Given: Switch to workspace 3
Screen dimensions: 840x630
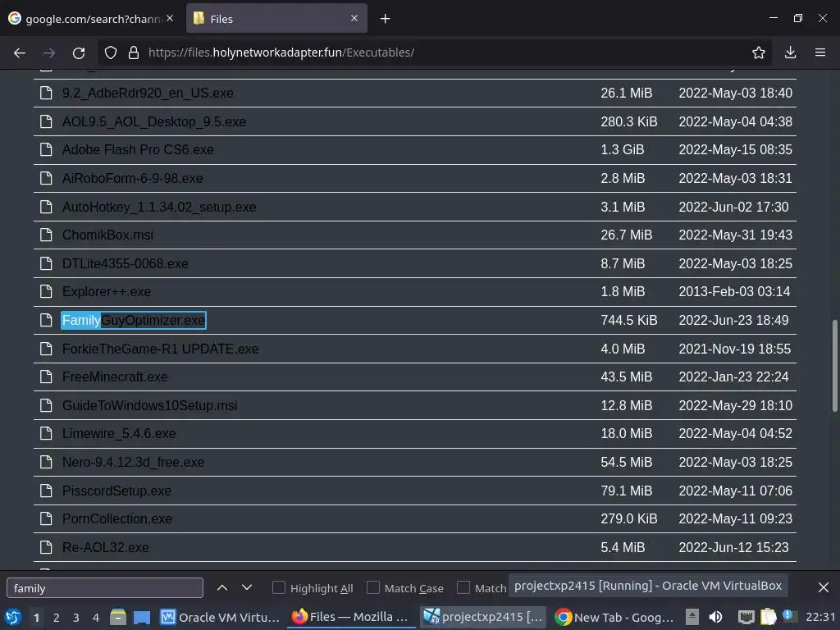Looking at the screenshot, I should pyautogui.click(x=76, y=618).
